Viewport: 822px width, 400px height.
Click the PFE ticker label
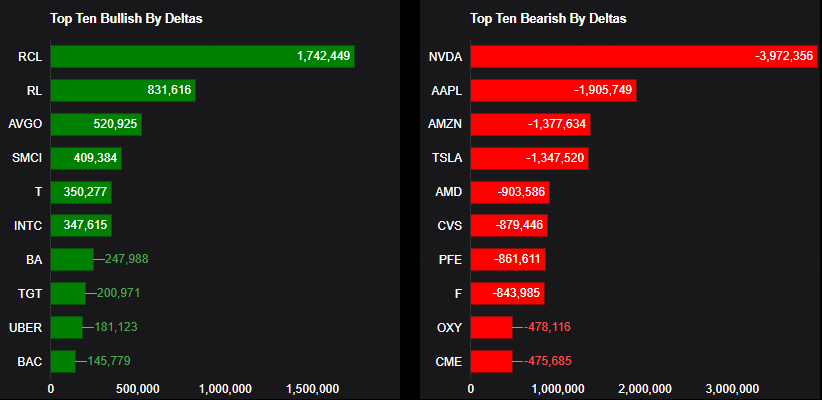(450, 259)
